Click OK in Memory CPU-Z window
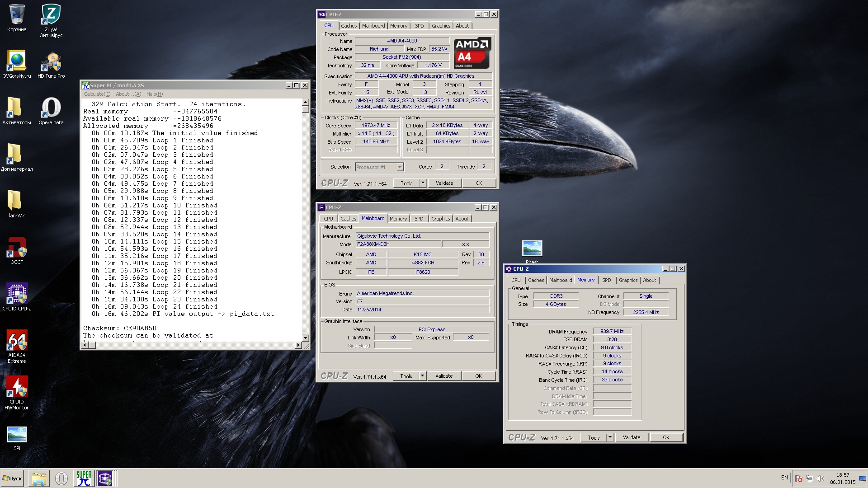 [666, 437]
